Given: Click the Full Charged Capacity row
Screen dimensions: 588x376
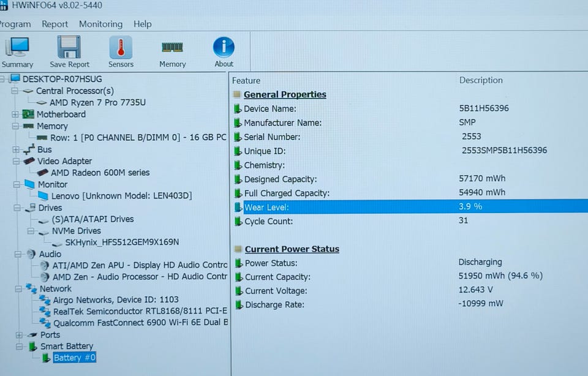Looking at the screenshot, I should tap(410, 193).
